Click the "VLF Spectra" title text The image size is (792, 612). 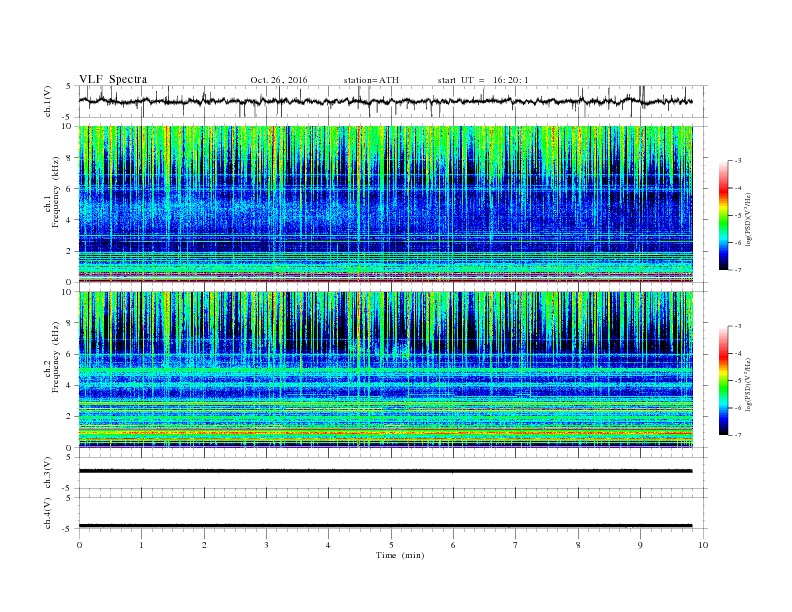(x=113, y=79)
